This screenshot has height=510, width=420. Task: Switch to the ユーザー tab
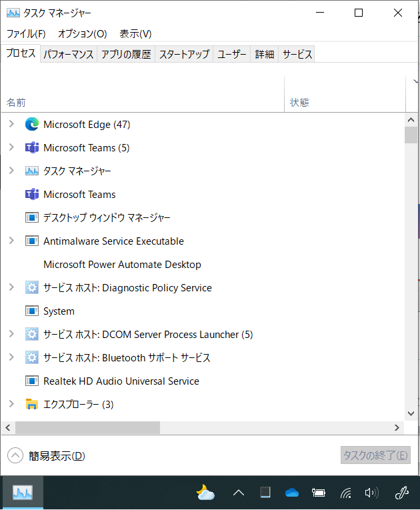231,54
